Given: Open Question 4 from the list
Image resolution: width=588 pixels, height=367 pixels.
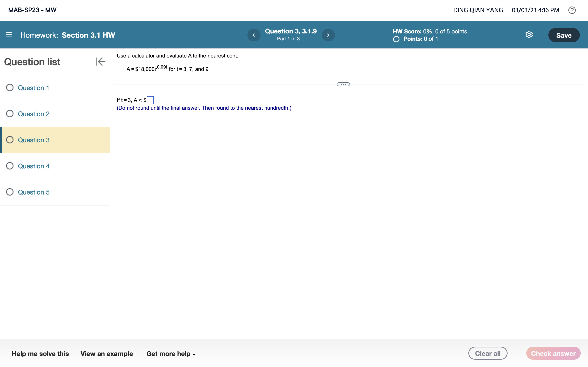Looking at the screenshot, I should [x=33, y=166].
